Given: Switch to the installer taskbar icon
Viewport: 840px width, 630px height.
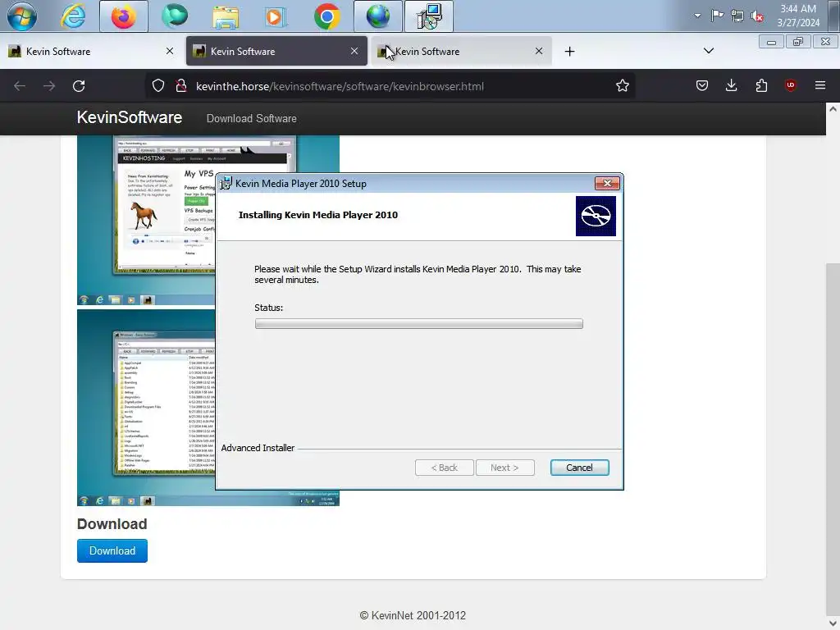Looking at the screenshot, I should pyautogui.click(x=429, y=16).
